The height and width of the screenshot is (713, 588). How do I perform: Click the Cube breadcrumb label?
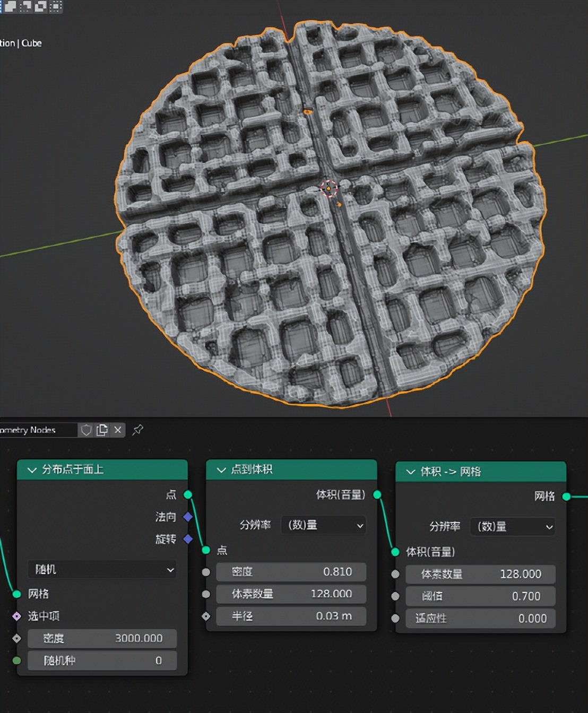click(33, 43)
